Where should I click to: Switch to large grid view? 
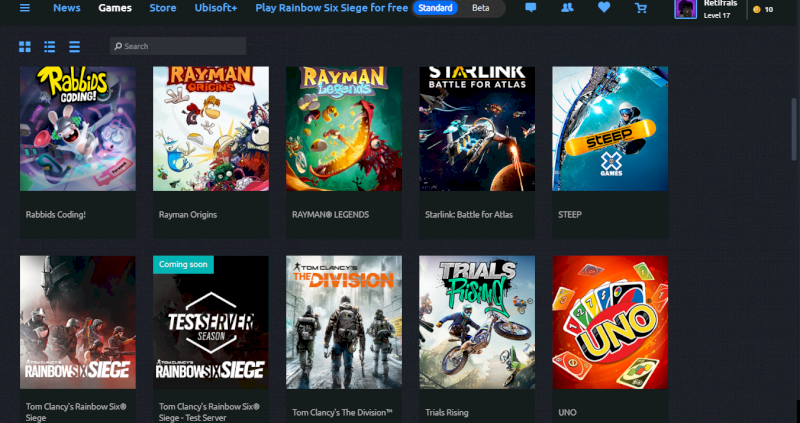[x=25, y=46]
